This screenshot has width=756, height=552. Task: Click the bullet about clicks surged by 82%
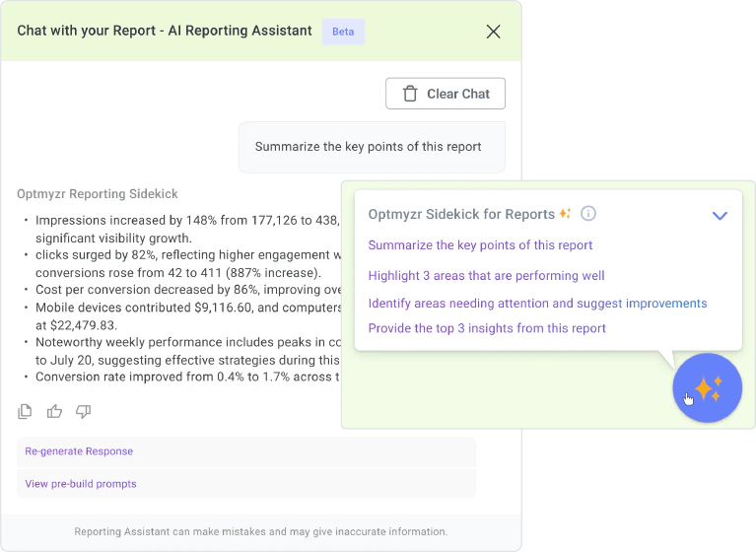187,264
